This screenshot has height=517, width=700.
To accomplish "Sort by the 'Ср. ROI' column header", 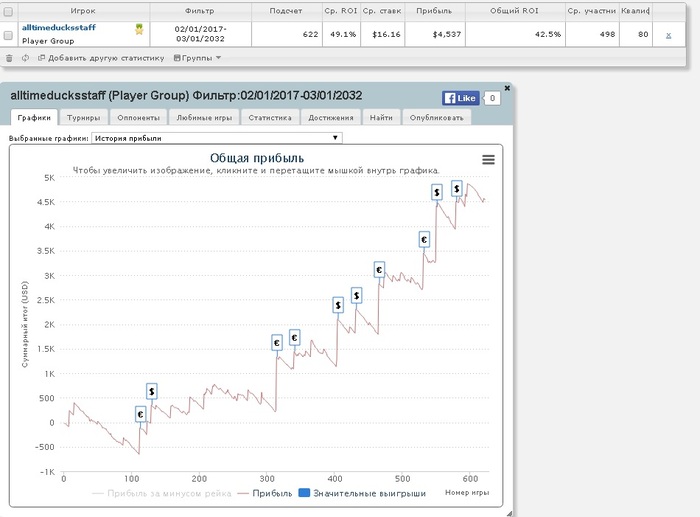I will point(341,11).
